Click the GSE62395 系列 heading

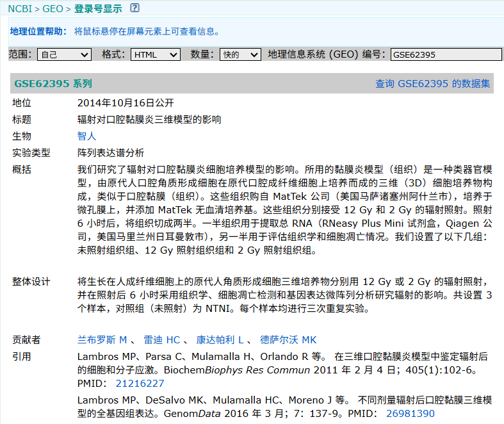[53, 83]
